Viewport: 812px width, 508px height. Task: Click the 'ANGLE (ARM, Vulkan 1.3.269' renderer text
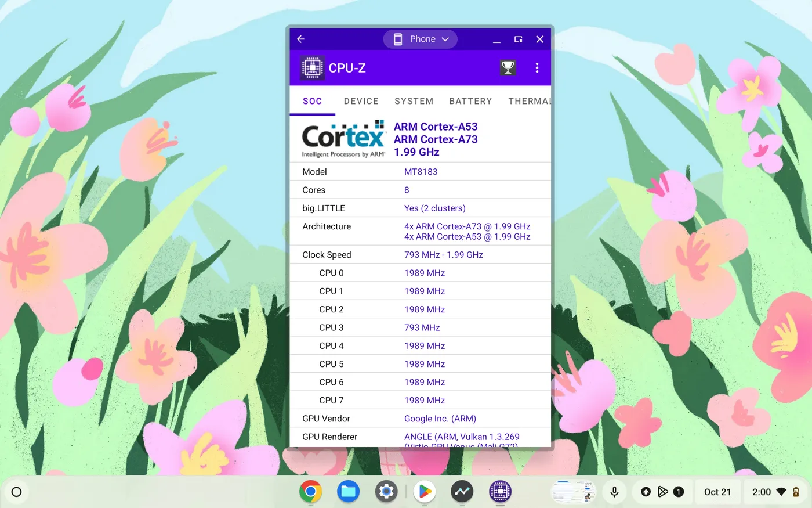[462, 437]
